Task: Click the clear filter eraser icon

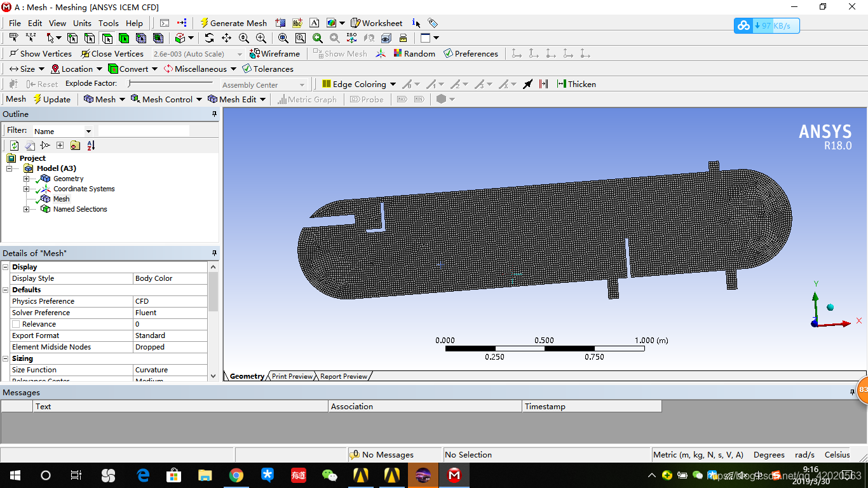Action: (29, 146)
